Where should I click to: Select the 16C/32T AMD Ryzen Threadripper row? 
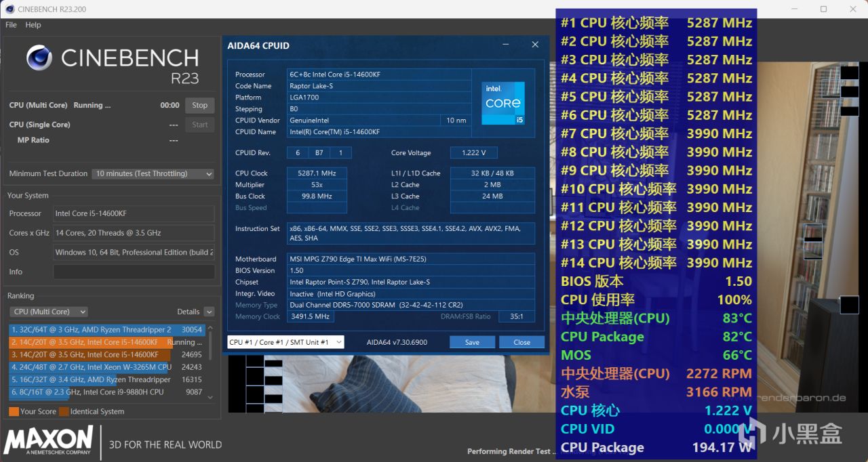click(x=107, y=379)
